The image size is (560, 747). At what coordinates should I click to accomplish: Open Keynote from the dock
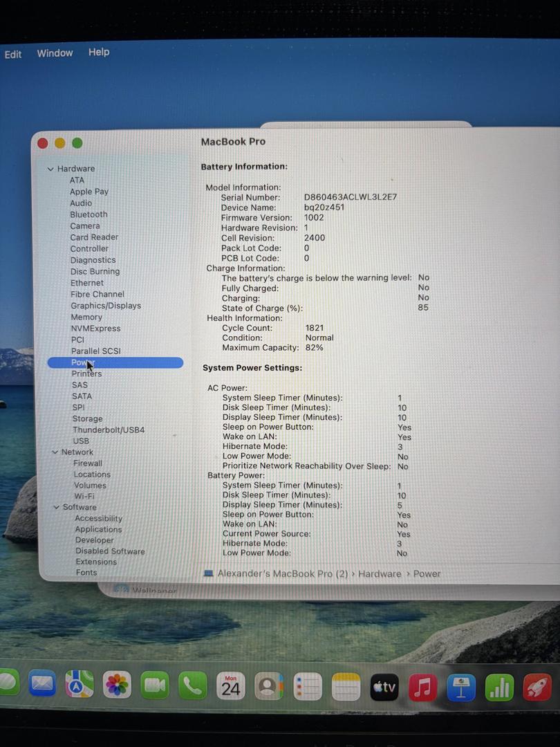tap(460, 688)
